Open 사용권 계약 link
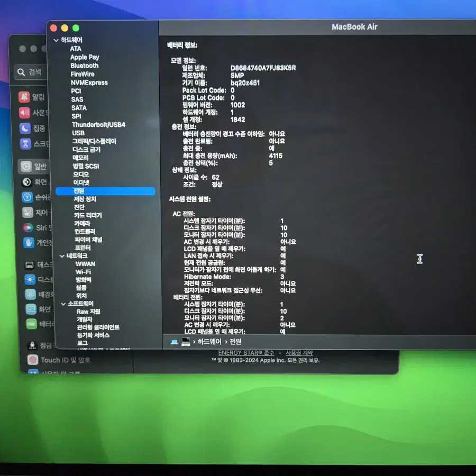 [x=299, y=353]
